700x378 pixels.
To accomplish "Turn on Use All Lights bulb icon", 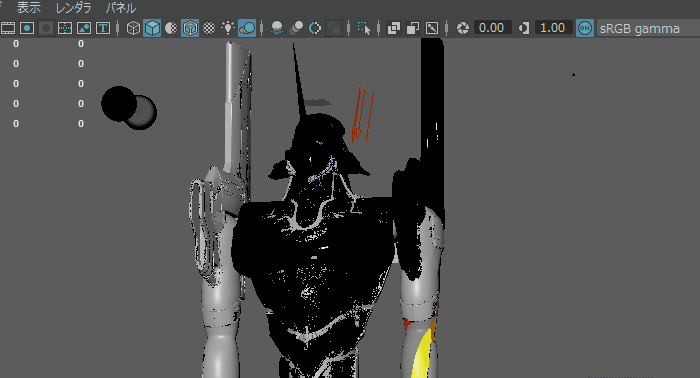I will pos(228,28).
